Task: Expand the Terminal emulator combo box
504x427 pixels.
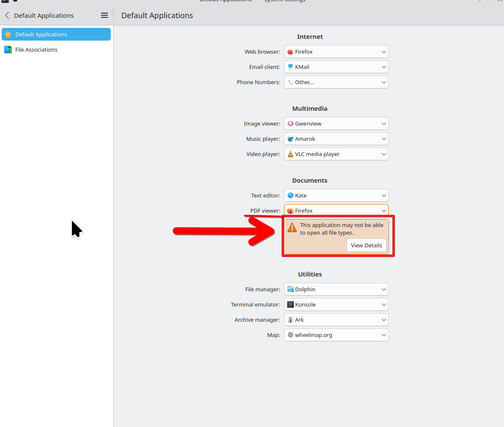Action: coord(336,304)
